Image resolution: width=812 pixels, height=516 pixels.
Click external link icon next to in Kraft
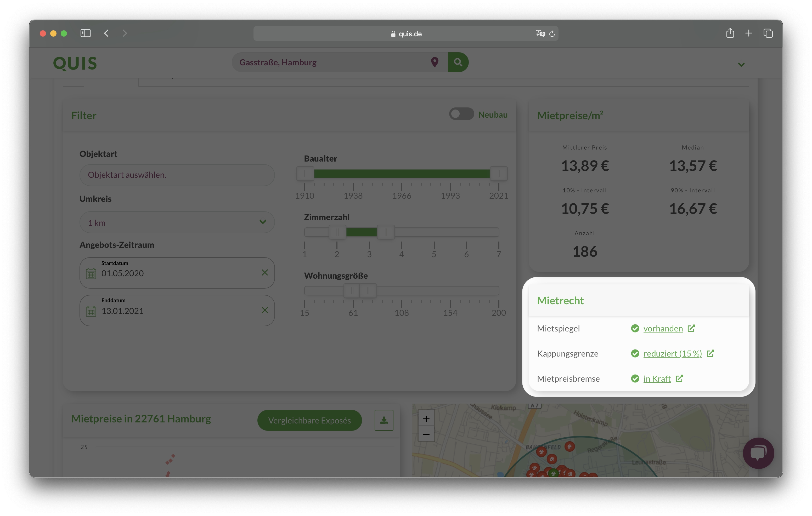coord(679,378)
